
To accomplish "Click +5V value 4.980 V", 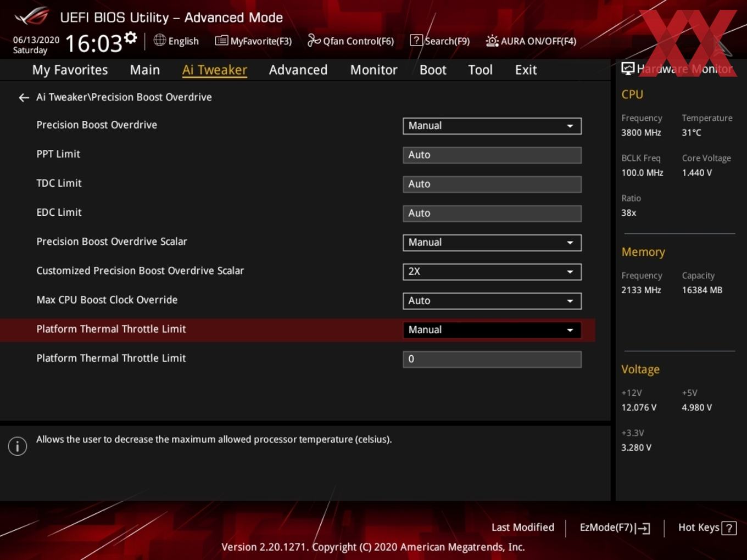I will point(697,408).
